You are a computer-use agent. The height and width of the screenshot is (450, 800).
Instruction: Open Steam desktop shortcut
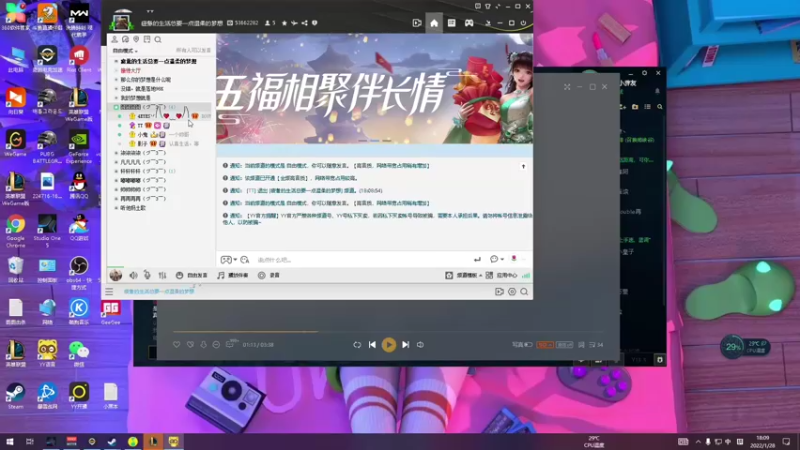click(x=15, y=396)
